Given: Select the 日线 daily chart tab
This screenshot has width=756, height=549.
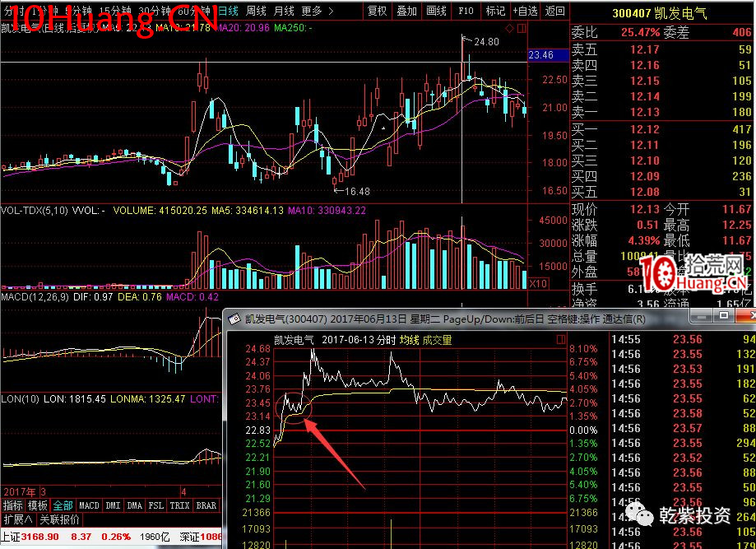Looking at the screenshot, I should pyautogui.click(x=228, y=10).
